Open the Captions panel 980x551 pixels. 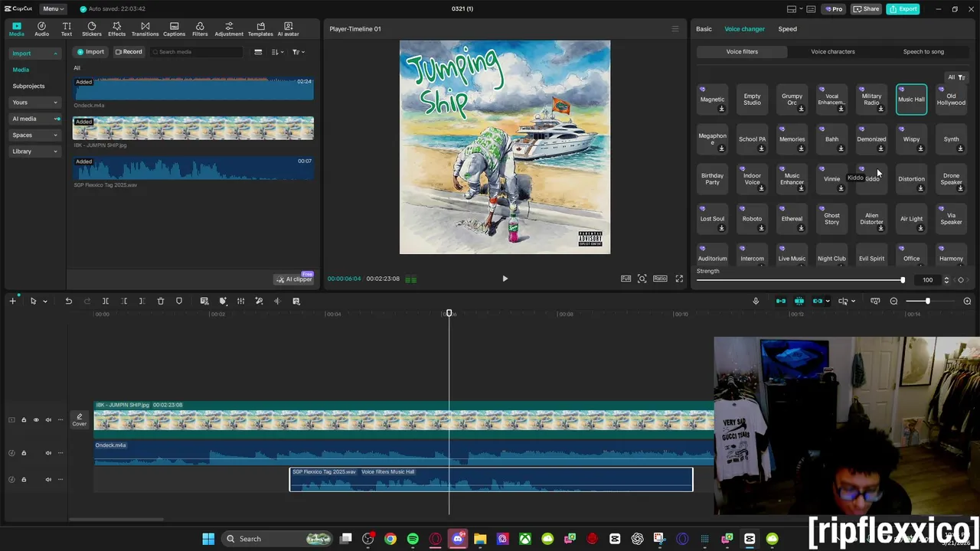point(174,29)
